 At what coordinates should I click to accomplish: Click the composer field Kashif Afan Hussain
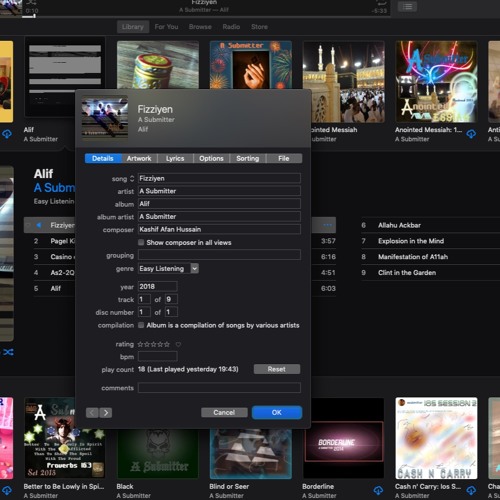pyautogui.click(x=219, y=229)
